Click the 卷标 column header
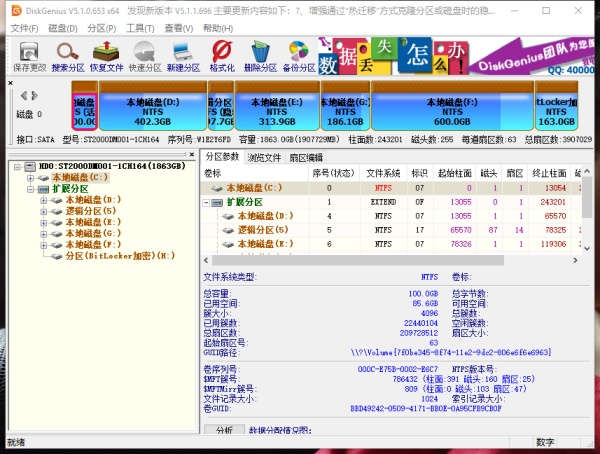600x454 pixels. (x=254, y=173)
